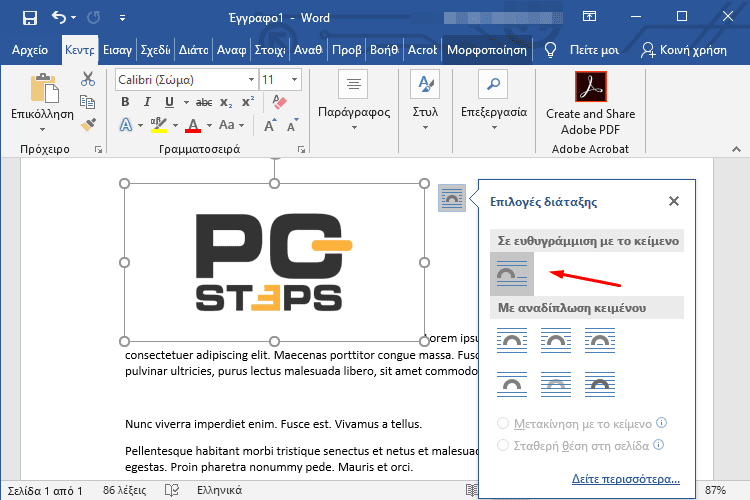Switch to the Κεντρική ribbon tab
Screen dimensions: 750x500
[80, 50]
